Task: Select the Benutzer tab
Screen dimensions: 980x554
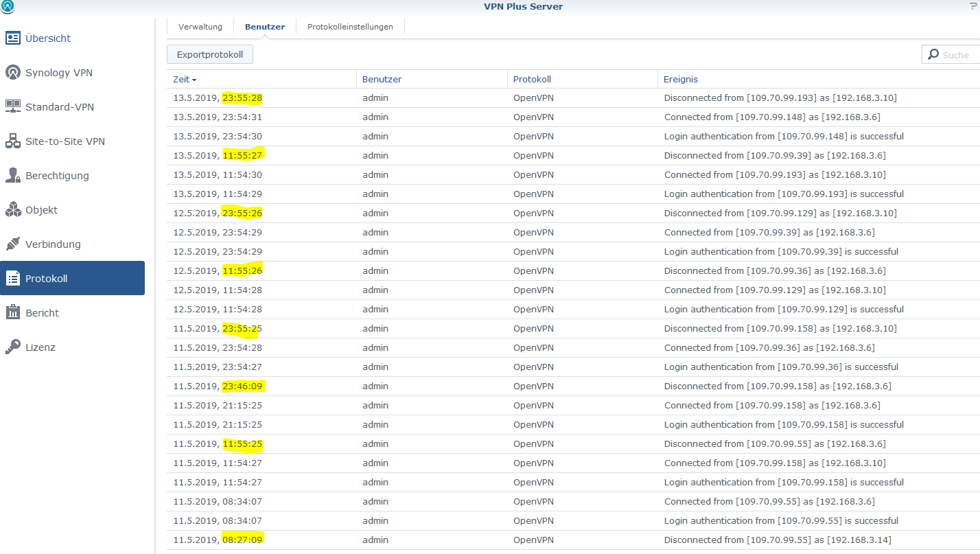Action: 265,27
